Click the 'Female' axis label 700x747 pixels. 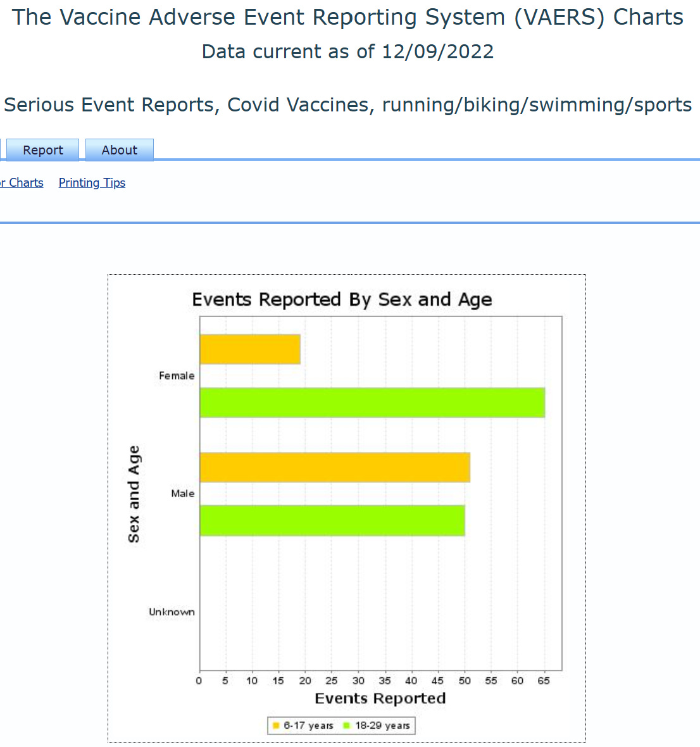click(177, 376)
